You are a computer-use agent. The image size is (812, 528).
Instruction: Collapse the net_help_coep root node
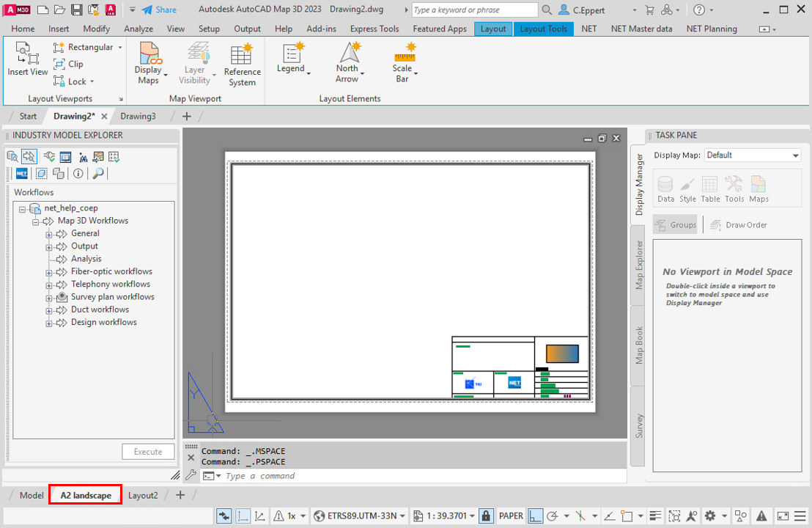22,209
